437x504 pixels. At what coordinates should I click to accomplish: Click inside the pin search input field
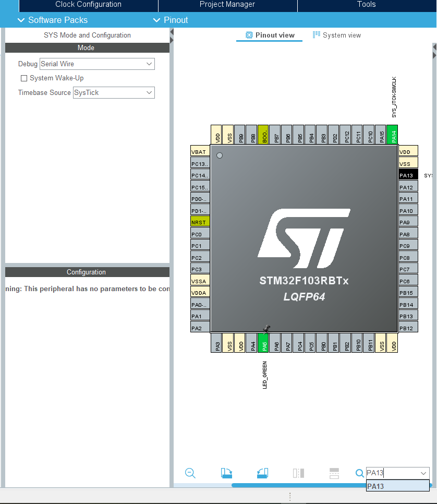pyautogui.click(x=392, y=473)
